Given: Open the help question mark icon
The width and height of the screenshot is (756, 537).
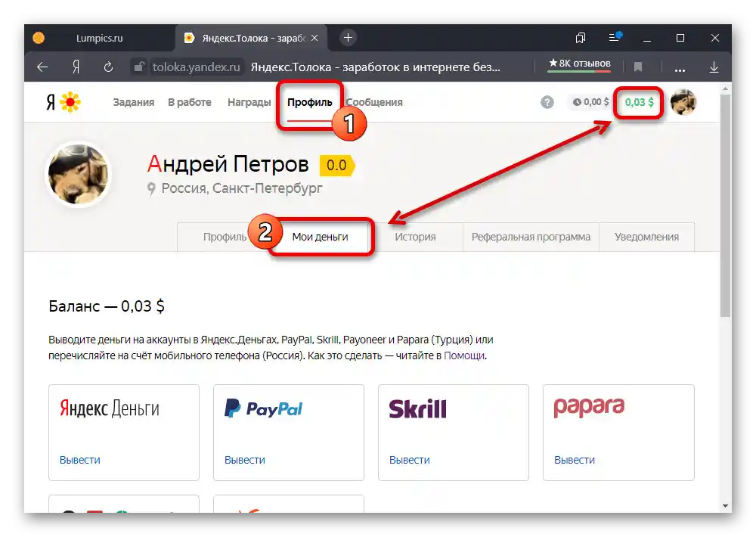Looking at the screenshot, I should click(x=547, y=102).
